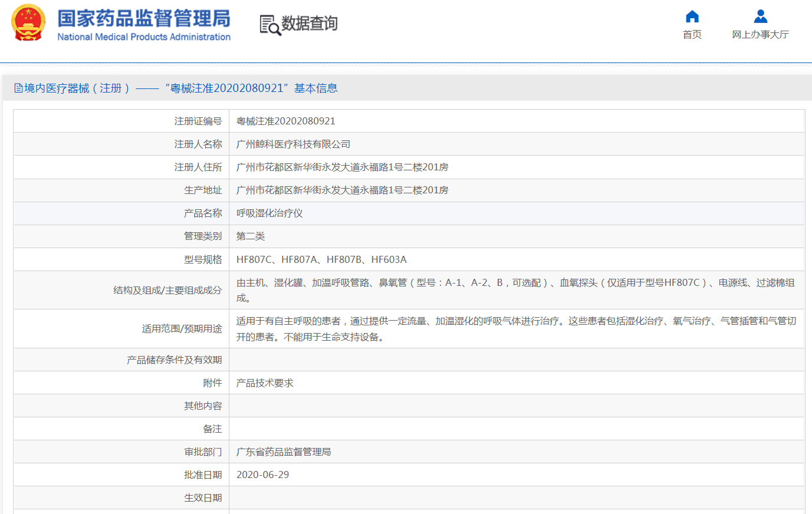The height and width of the screenshot is (514, 812).
Task: Click the 数据查询 magnifier document icon
Action: point(270,25)
